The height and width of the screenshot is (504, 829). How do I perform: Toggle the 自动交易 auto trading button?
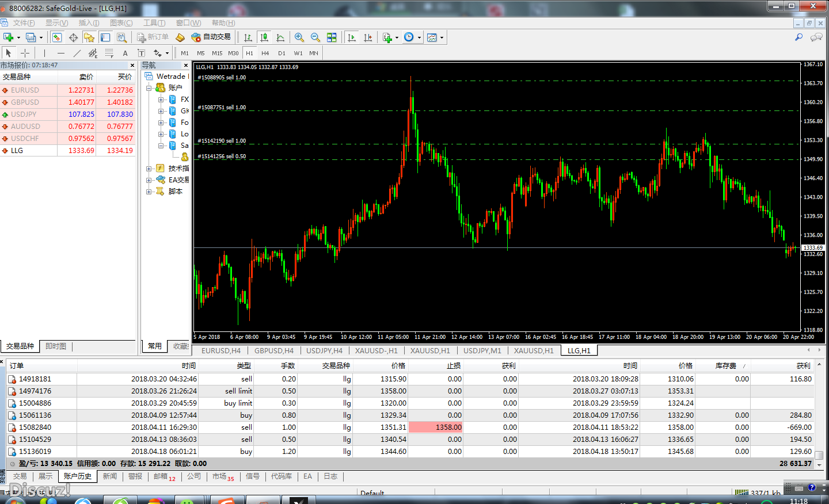211,37
